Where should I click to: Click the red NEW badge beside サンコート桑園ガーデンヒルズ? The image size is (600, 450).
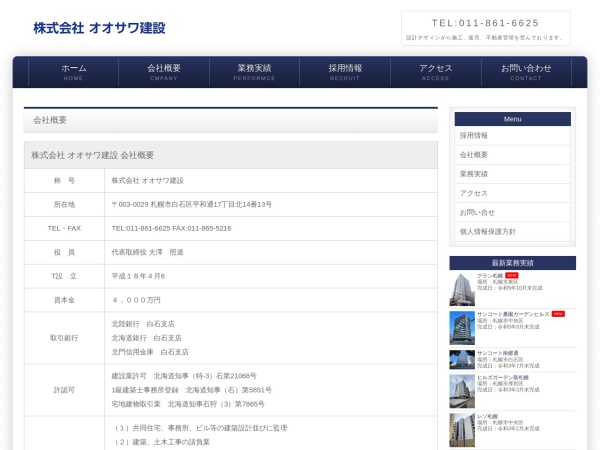click(558, 314)
